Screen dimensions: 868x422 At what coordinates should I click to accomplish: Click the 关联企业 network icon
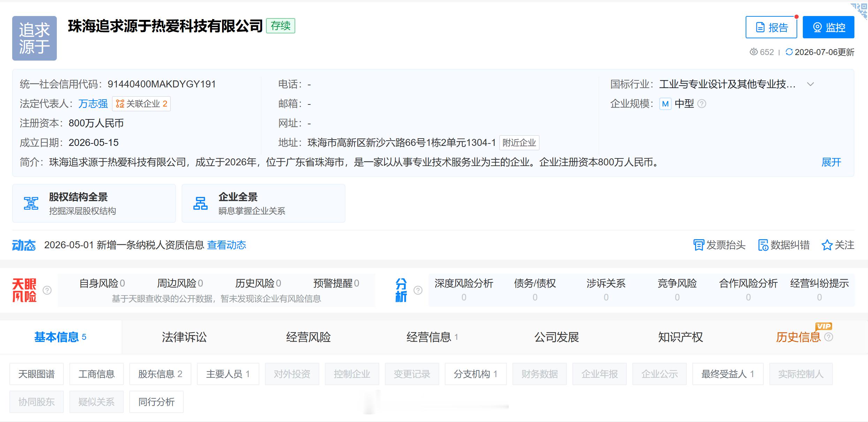pos(120,104)
